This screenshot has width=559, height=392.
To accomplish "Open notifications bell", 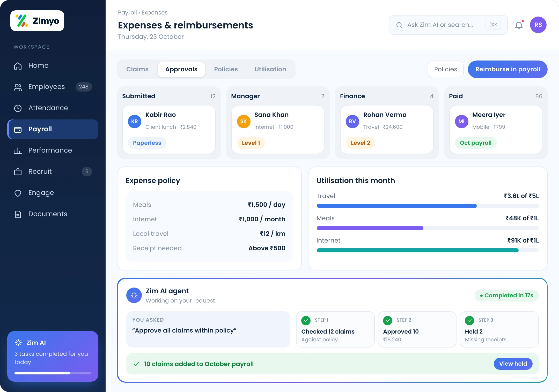I will point(519,25).
